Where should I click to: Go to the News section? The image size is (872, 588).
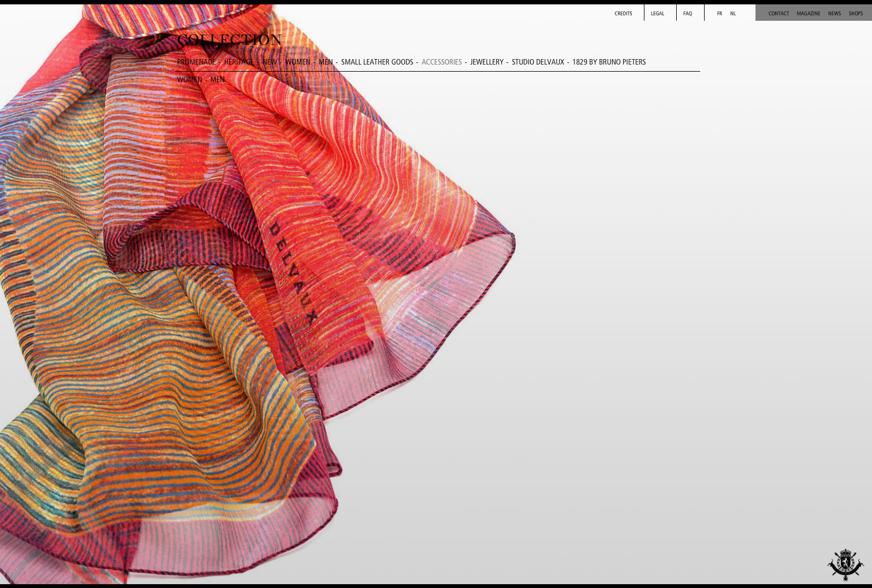834,14
